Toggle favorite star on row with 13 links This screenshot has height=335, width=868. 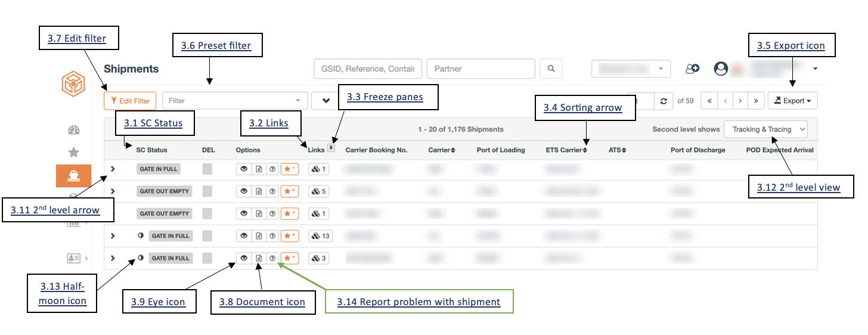click(x=289, y=236)
